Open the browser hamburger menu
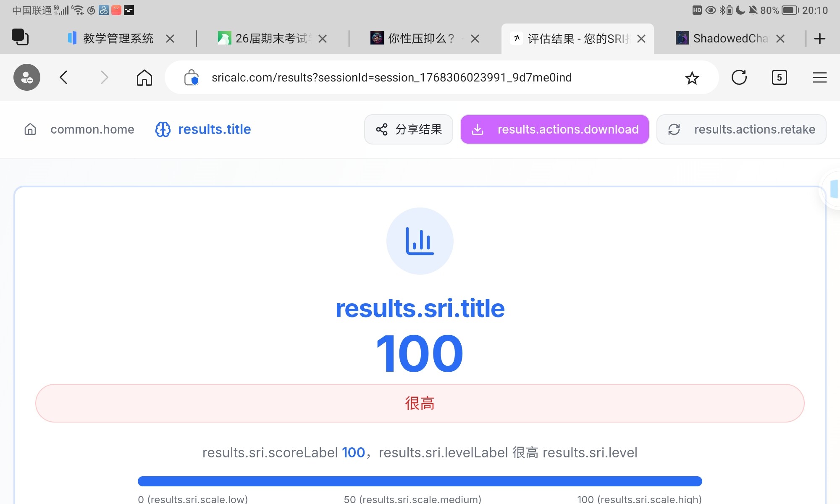Viewport: 840px width, 504px height. click(x=819, y=77)
